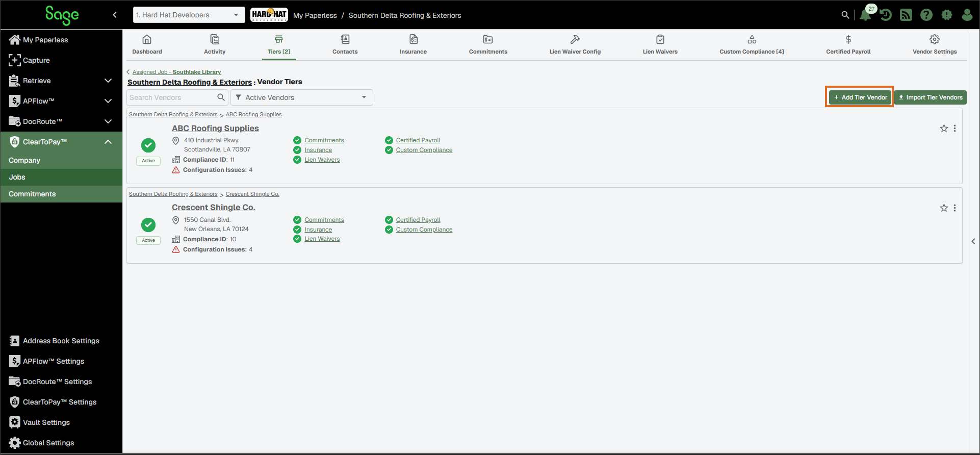Open the Active Vendors filter dropdown

(x=301, y=97)
